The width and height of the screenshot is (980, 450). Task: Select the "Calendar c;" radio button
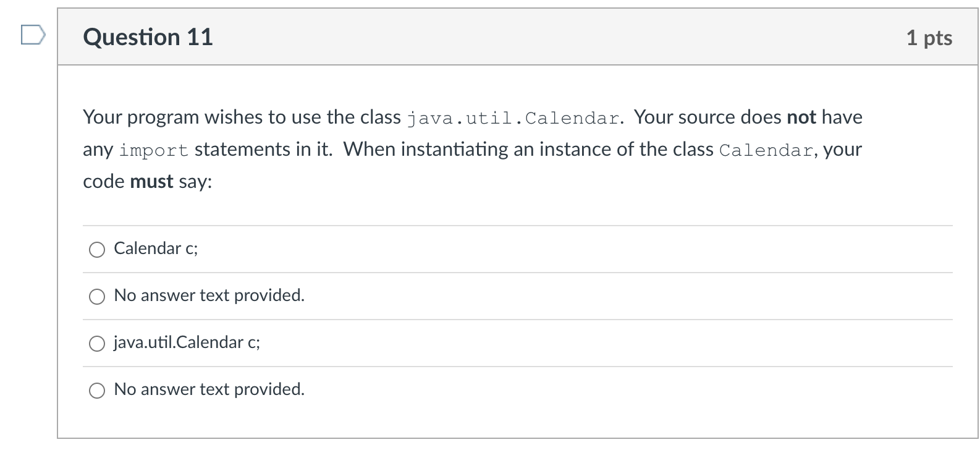coord(97,250)
